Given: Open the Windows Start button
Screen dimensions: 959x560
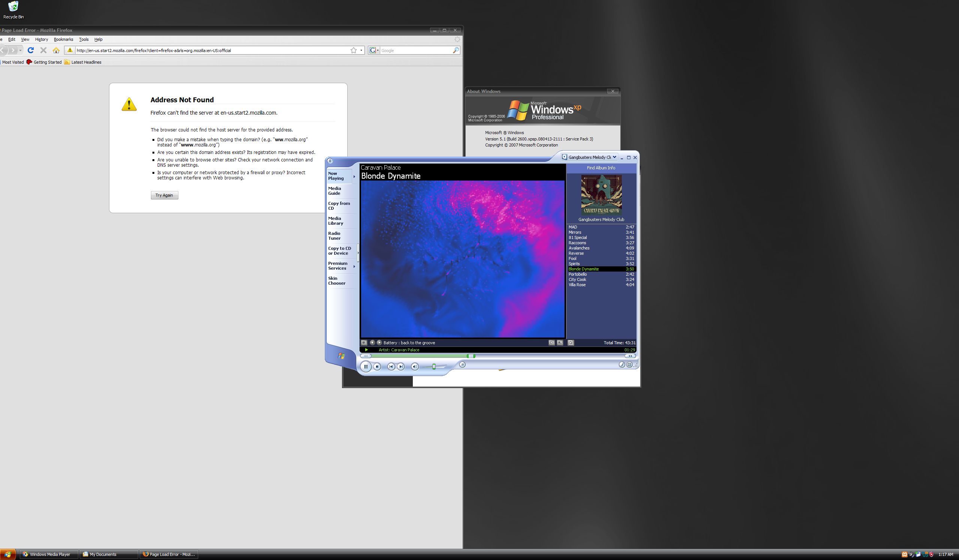Looking at the screenshot, I should click(x=7, y=554).
